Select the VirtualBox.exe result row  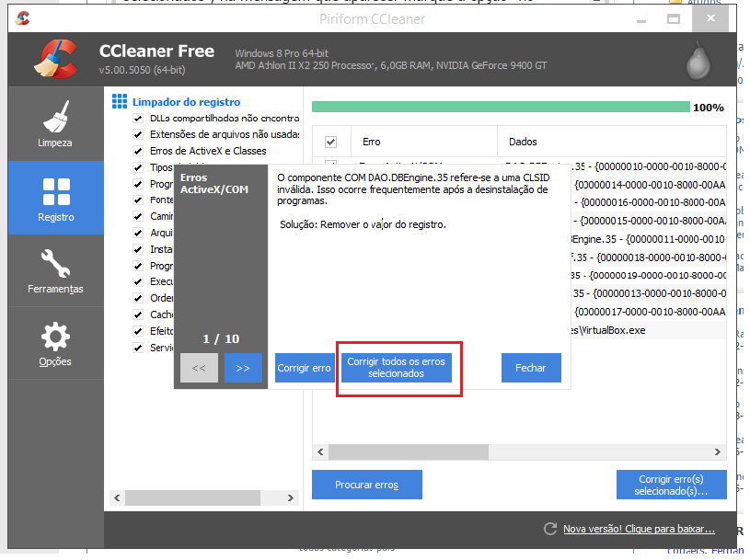coord(649,330)
